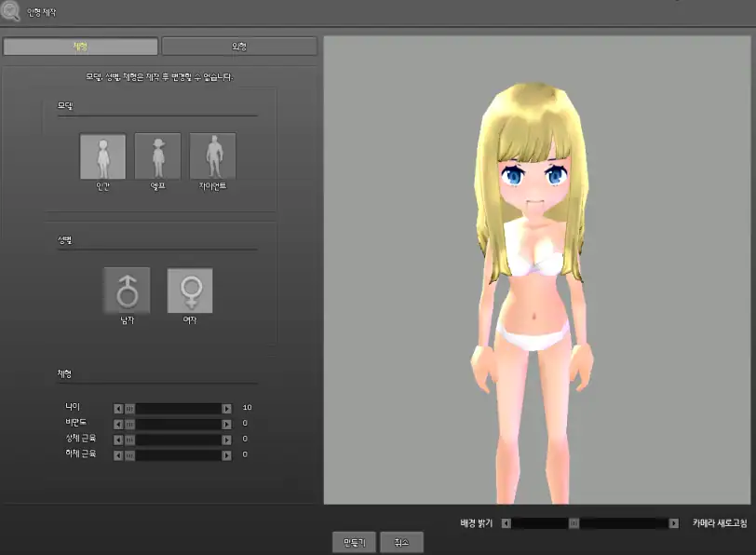Select the 인간 human model icon
756x555 pixels.
tap(102, 156)
